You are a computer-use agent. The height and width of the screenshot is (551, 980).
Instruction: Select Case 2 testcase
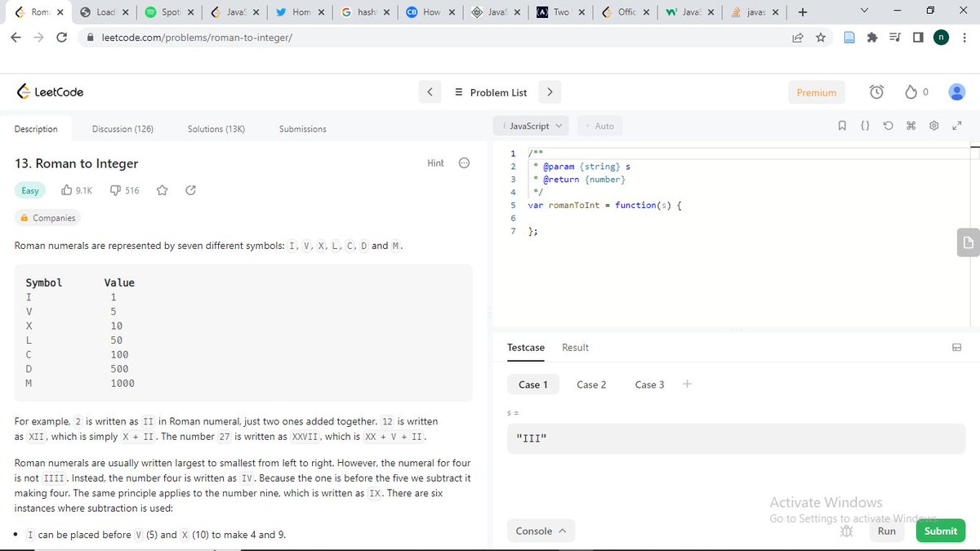[x=591, y=384]
